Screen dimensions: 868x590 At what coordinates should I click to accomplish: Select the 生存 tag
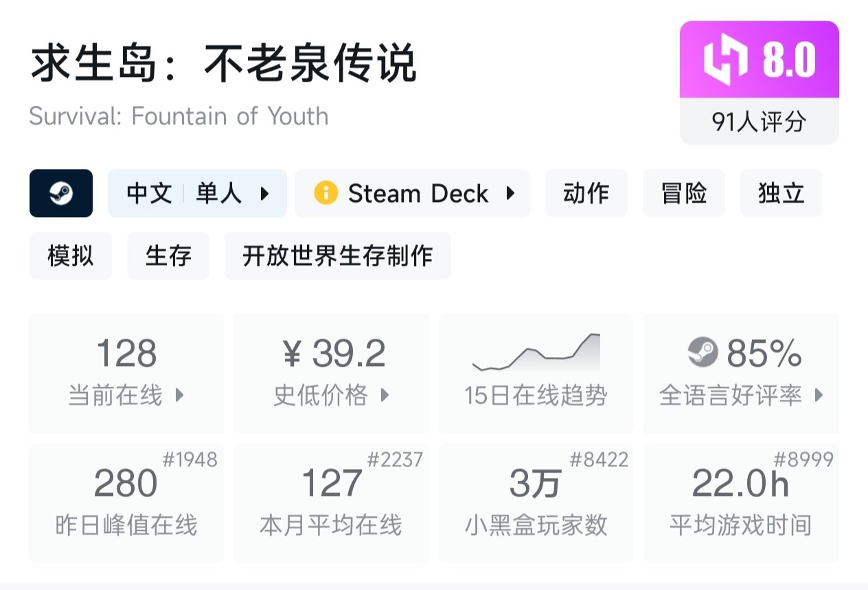(168, 256)
